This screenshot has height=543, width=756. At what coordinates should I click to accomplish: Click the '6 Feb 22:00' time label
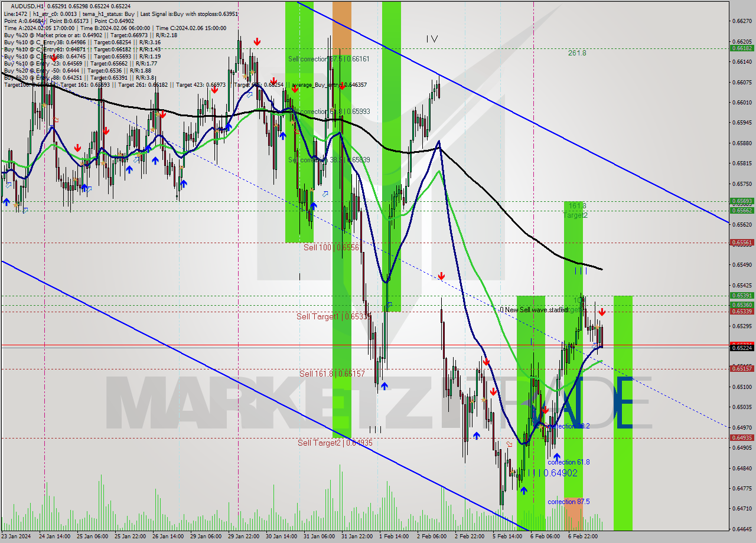[x=584, y=537]
